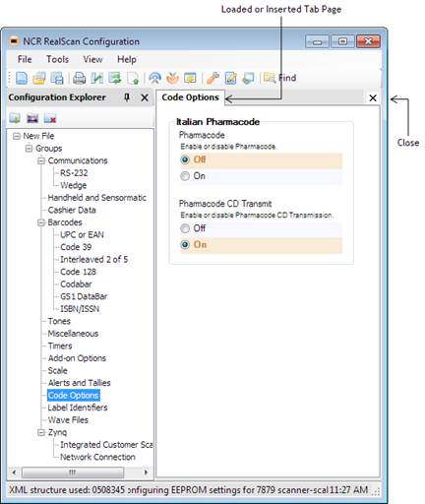Select Cashier Data in the tree
The width and height of the screenshot is (425, 504).
pos(72,210)
